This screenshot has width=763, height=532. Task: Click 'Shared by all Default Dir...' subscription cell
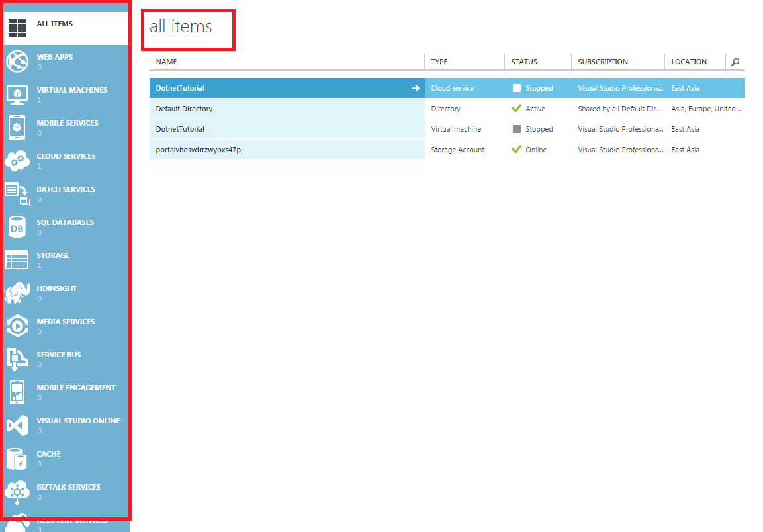tap(619, 109)
